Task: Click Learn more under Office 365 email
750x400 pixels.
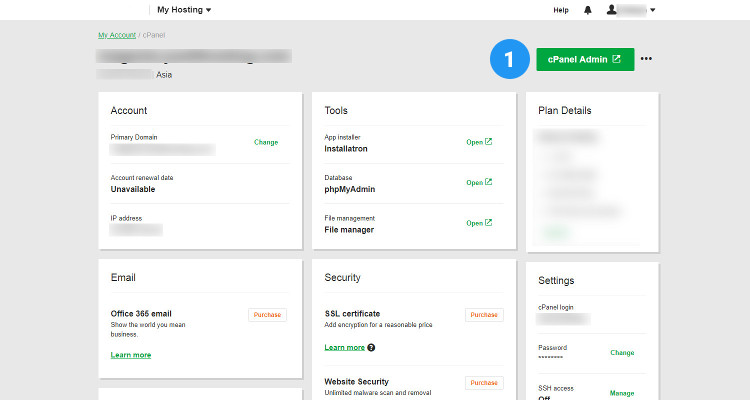Action: click(x=131, y=355)
